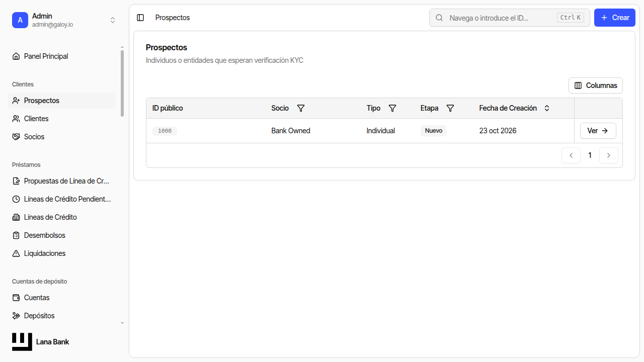This screenshot has height=362, width=644.
Task: Open Clientes in the sidebar
Action: 62,119
